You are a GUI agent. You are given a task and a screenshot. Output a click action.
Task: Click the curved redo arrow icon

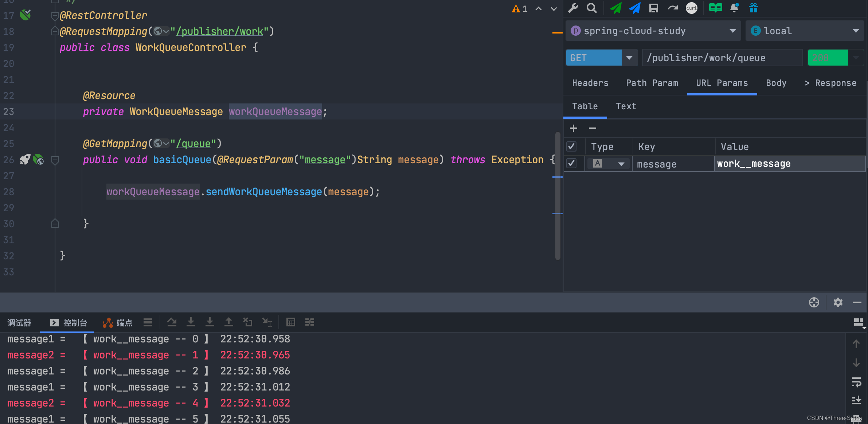(x=673, y=8)
